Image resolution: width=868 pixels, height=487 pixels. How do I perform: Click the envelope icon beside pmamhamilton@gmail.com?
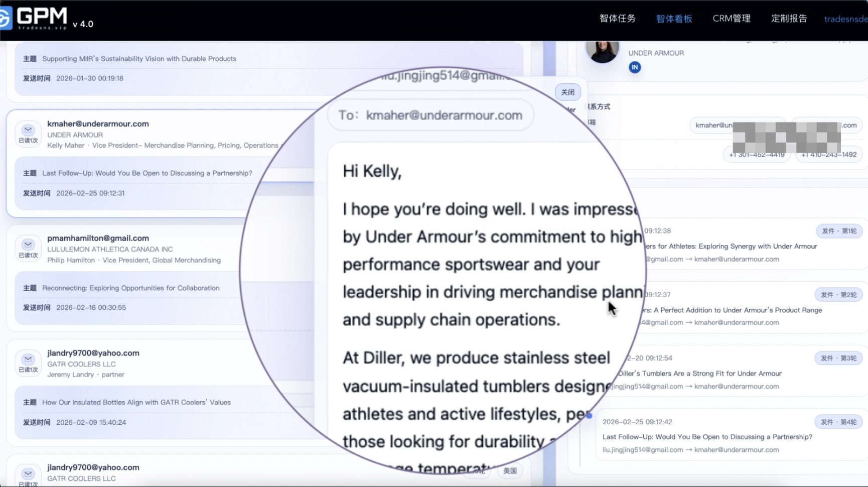[x=28, y=245]
